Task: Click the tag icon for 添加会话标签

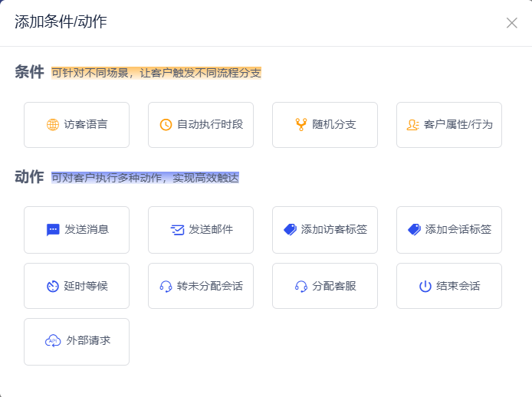Action: tap(414, 229)
